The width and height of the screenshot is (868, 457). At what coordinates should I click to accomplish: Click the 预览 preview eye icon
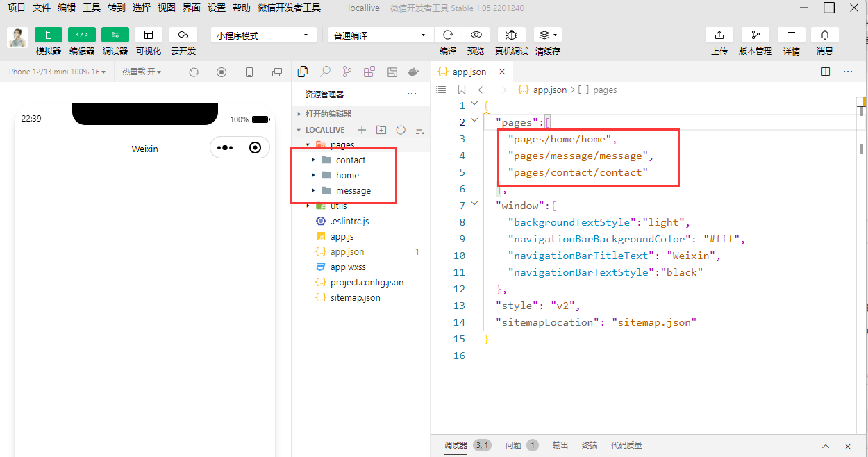pos(476,35)
